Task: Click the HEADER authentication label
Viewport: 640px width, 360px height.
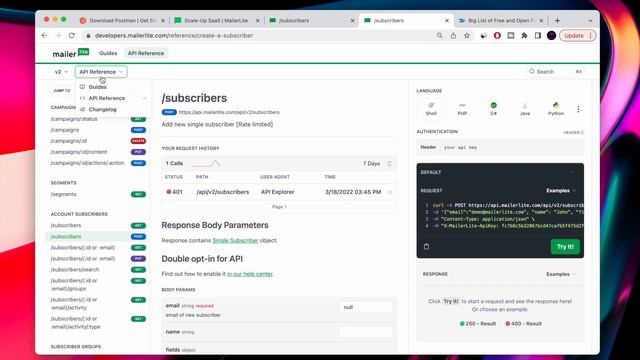Action: coord(573,132)
